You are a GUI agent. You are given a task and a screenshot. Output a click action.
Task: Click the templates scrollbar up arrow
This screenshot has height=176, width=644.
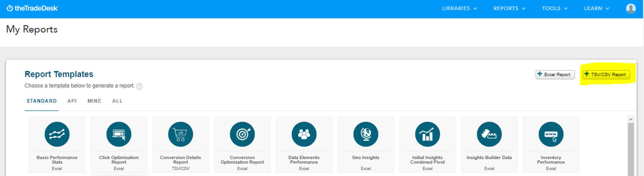coord(631,119)
